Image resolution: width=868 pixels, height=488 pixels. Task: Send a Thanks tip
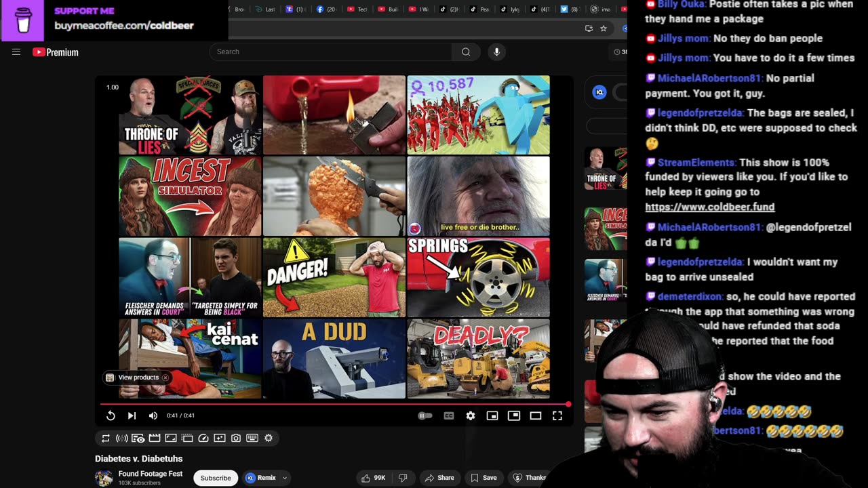point(530,478)
